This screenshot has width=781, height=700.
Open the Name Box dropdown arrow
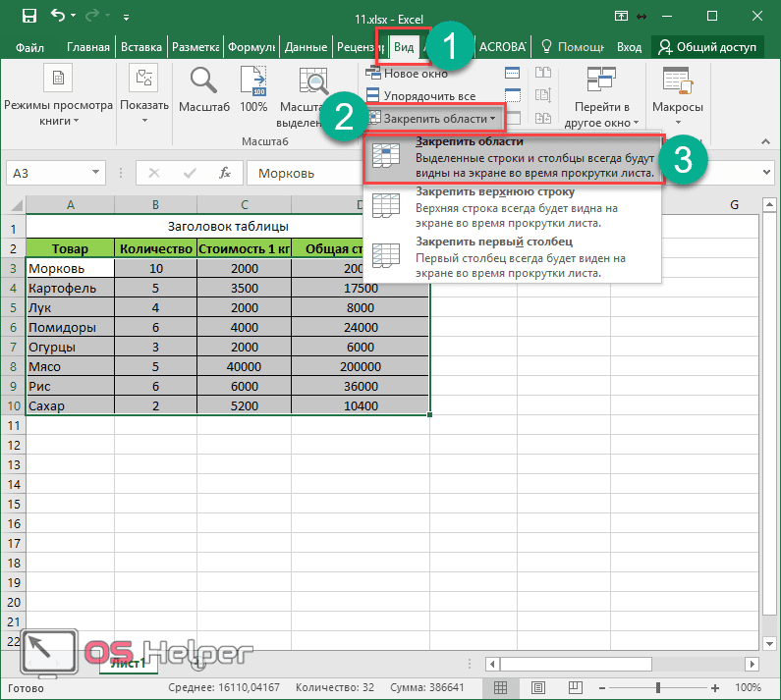coord(95,172)
